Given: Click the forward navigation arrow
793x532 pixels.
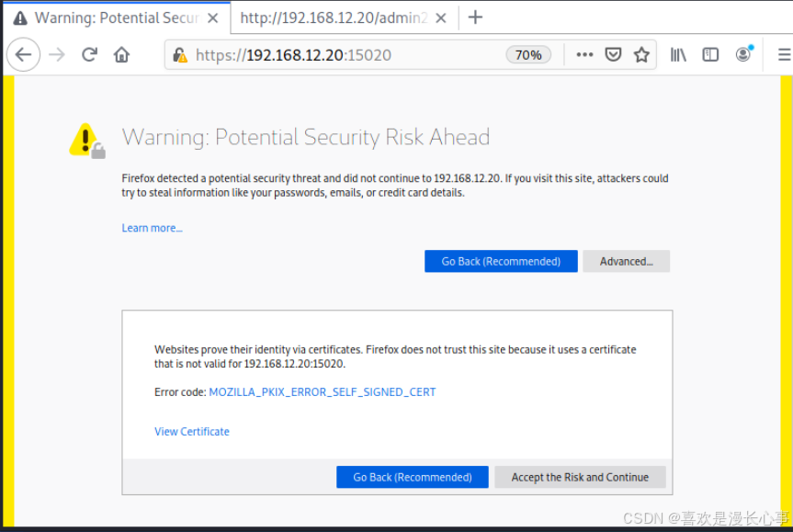Looking at the screenshot, I should [x=57, y=54].
